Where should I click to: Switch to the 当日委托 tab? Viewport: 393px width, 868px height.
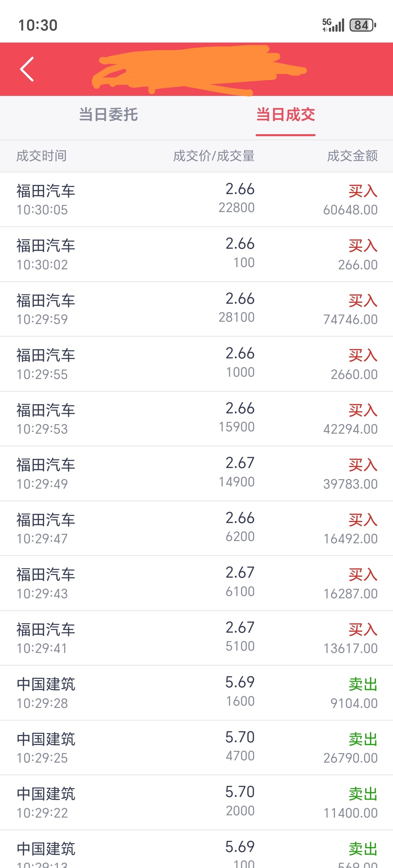(x=108, y=115)
